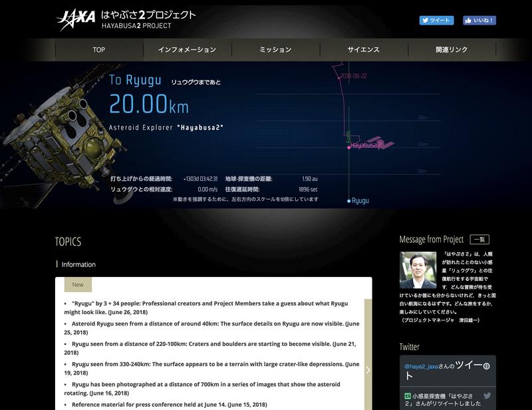
Task: Click the retweet icon in the tweet
Action: click(408, 396)
